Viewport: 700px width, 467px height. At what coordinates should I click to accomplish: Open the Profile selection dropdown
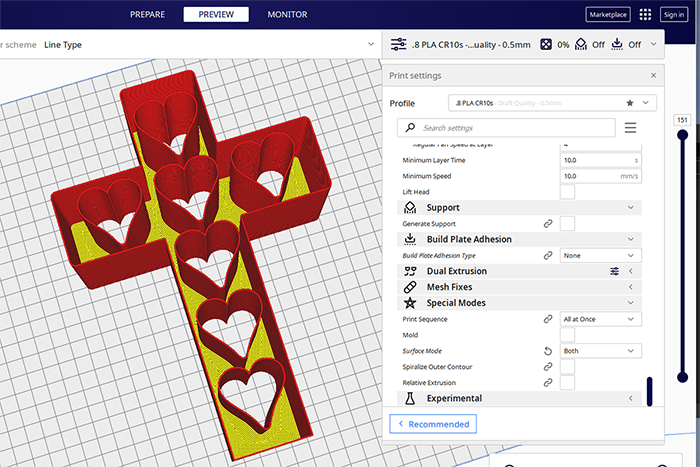pyautogui.click(x=552, y=103)
